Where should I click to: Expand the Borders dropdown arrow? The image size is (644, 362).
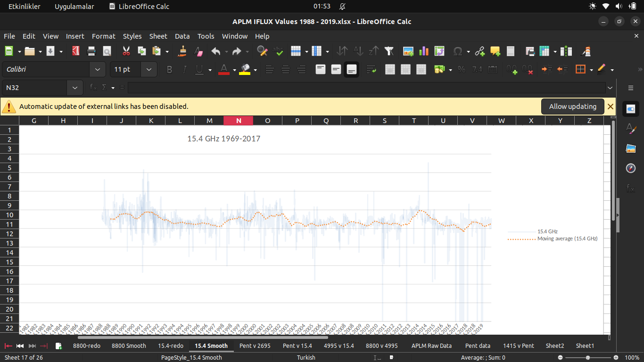591,70
